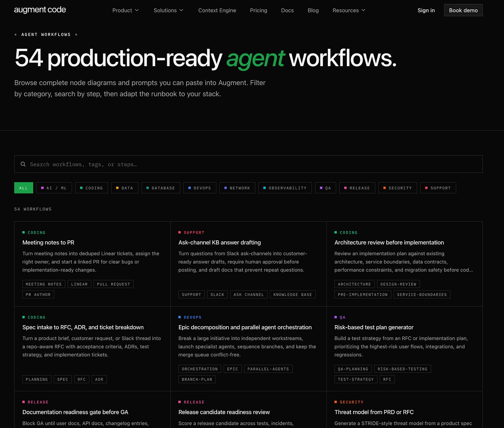Click the Book demo button

tap(463, 10)
